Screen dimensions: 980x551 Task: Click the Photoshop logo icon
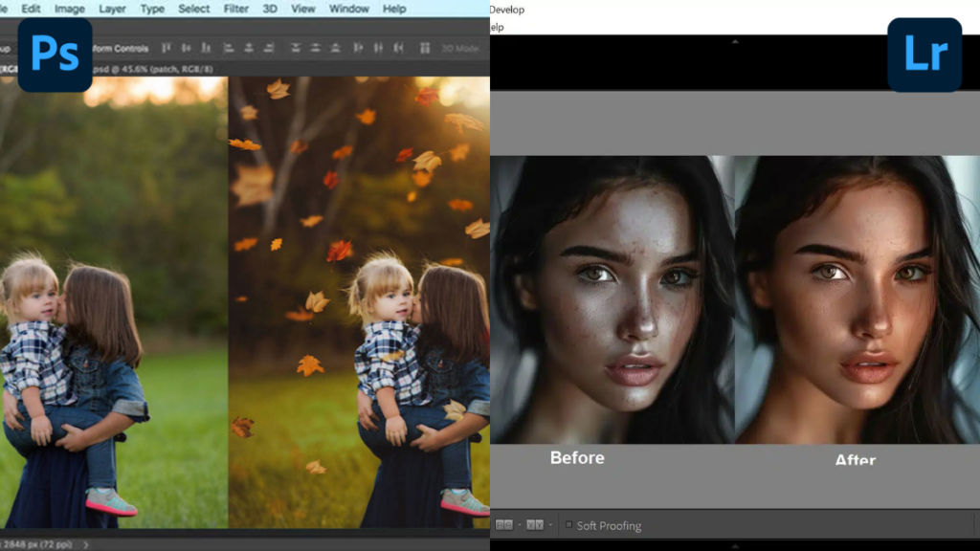[x=55, y=55]
